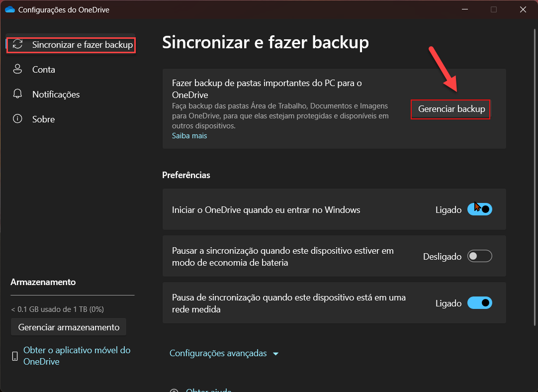The height and width of the screenshot is (392, 538).
Task: Disable Iniciar o OneDrive no Windows toggle
Action: pos(479,210)
